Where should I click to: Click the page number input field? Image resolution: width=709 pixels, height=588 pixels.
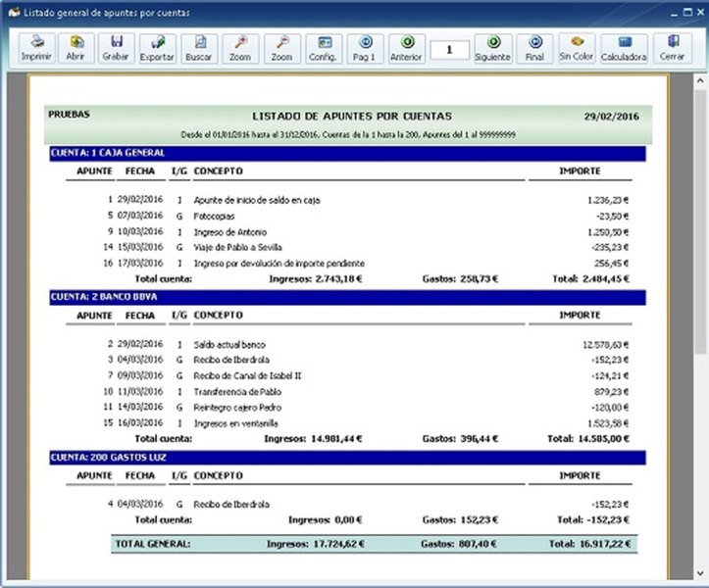tap(449, 48)
